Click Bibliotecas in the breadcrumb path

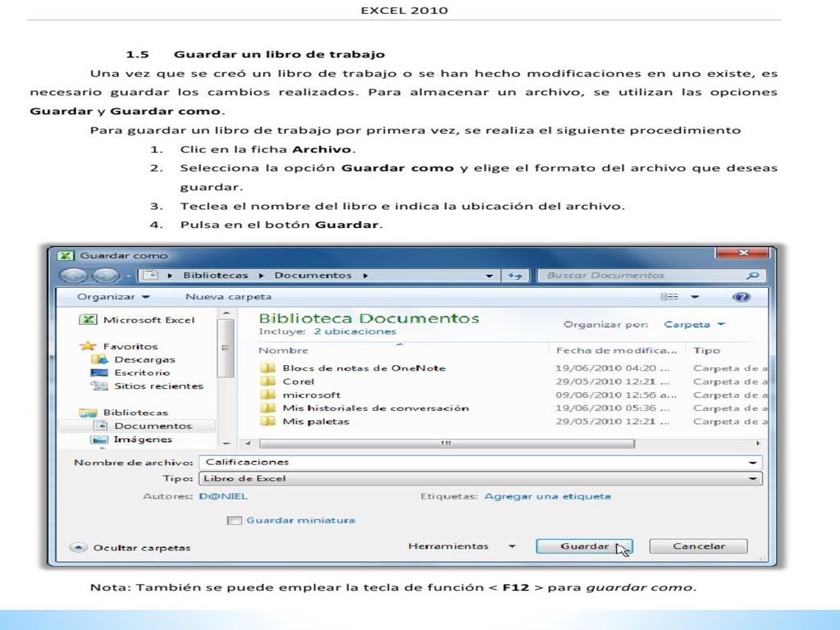coord(216,276)
